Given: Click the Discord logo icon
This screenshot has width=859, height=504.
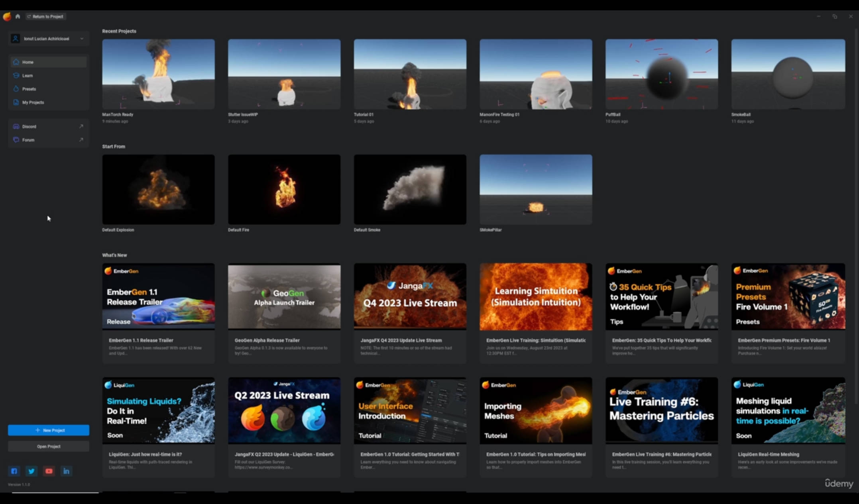Looking at the screenshot, I should coord(16,126).
